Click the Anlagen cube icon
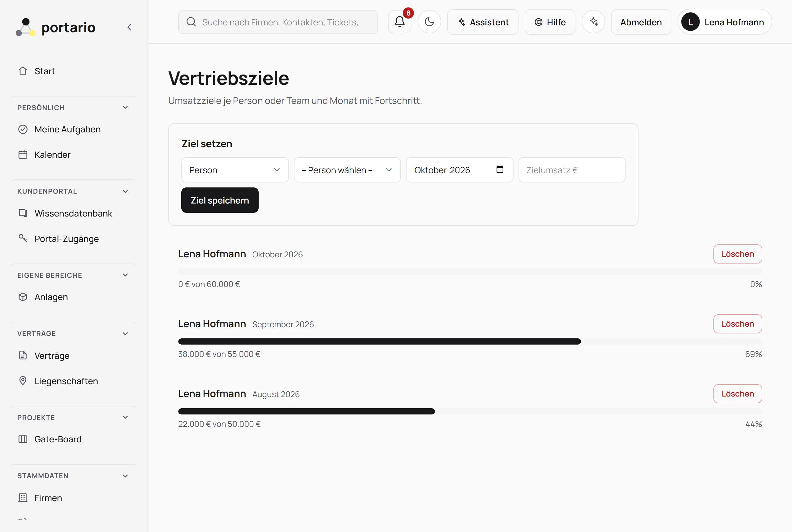This screenshot has height=532, width=792. (x=23, y=297)
